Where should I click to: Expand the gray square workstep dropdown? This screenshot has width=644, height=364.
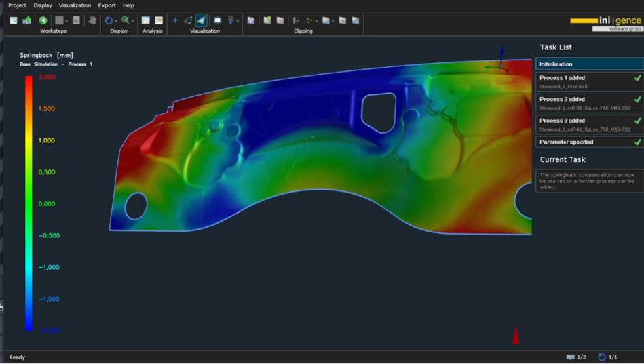[67, 21]
